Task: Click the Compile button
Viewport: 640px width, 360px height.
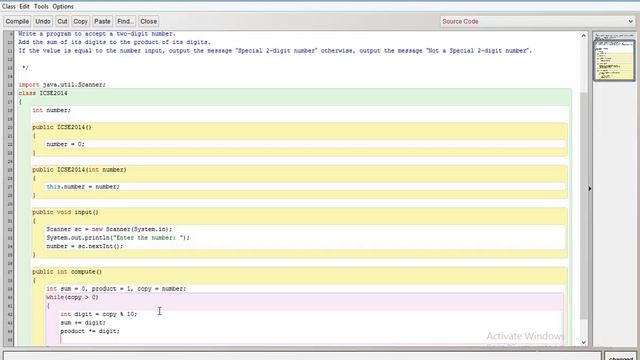Action: [17, 21]
